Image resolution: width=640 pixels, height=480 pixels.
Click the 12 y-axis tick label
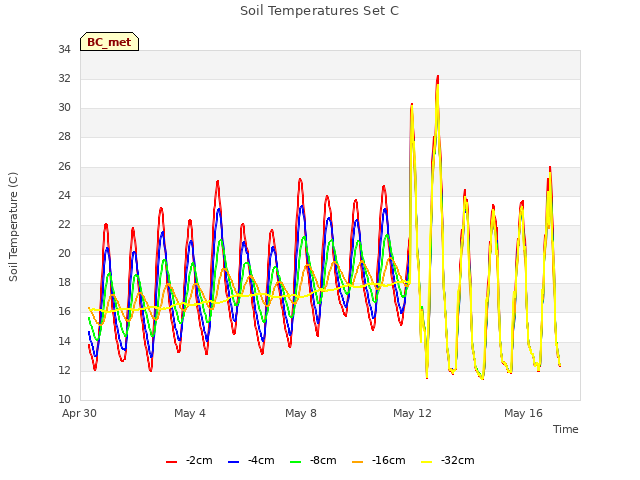(x=64, y=371)
